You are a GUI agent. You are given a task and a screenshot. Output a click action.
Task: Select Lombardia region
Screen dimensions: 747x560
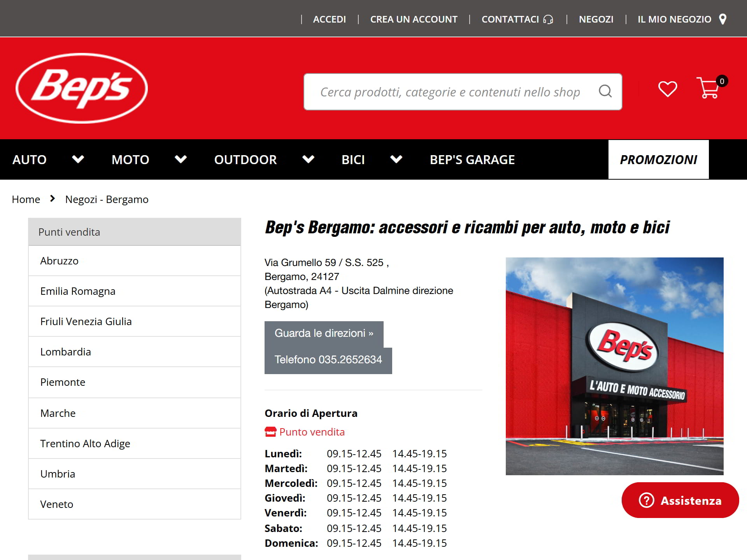(135, 352)
